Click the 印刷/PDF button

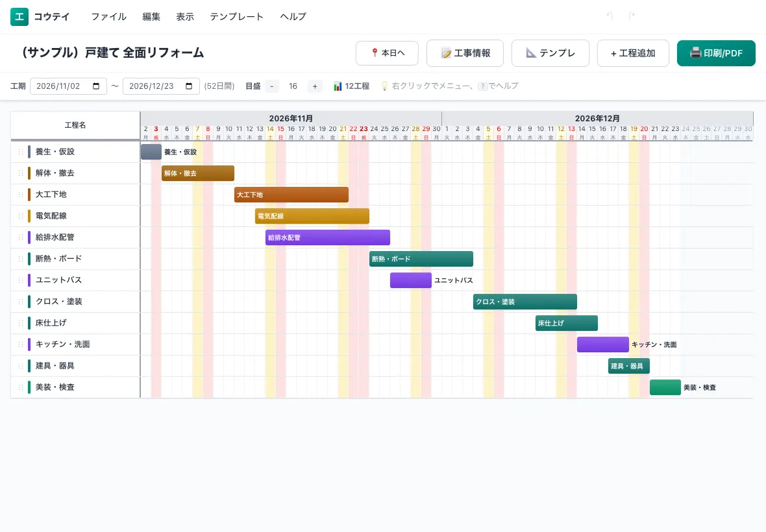coord(716,53)
